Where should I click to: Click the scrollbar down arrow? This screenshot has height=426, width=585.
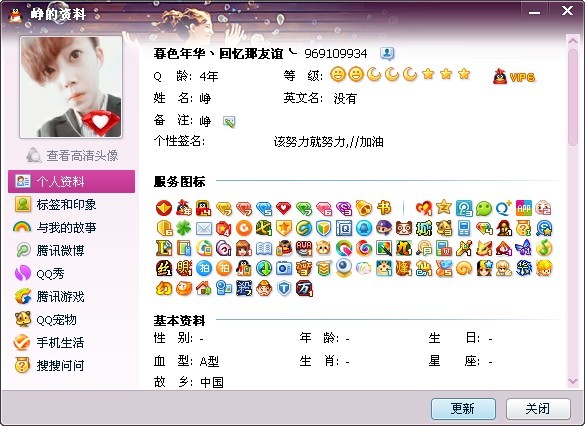pos(573,381)
